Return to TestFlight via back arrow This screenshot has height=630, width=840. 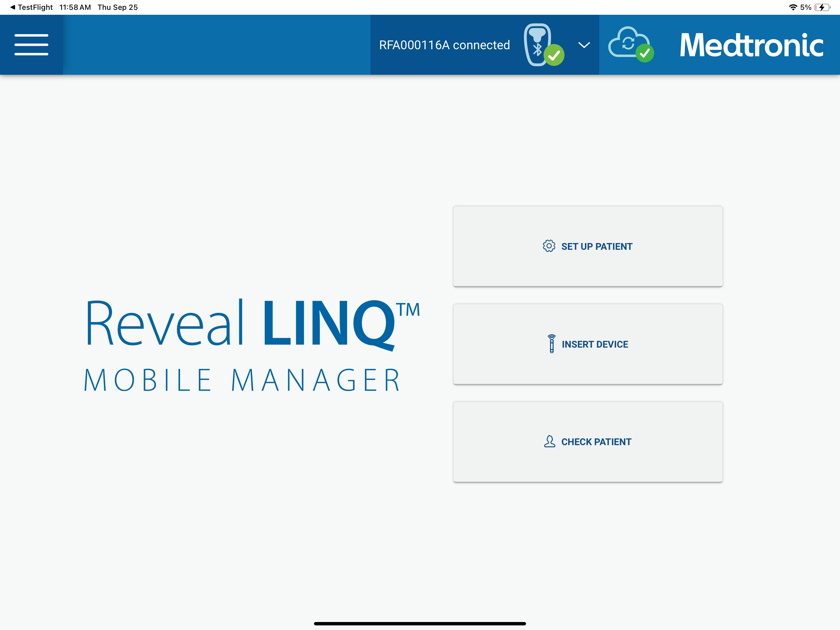tap(32, 7)
